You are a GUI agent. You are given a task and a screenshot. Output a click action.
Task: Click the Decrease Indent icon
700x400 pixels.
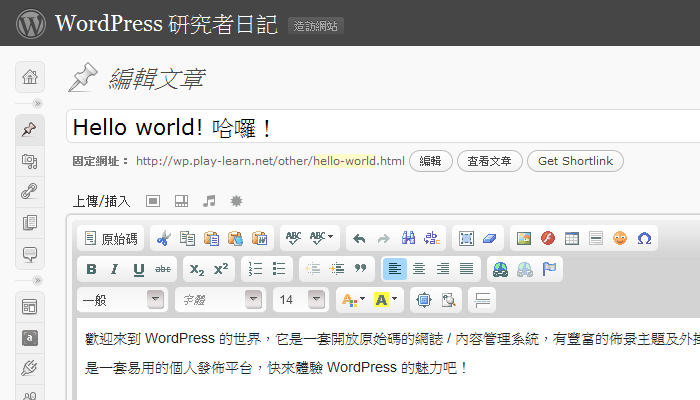(x=312, y=269)
